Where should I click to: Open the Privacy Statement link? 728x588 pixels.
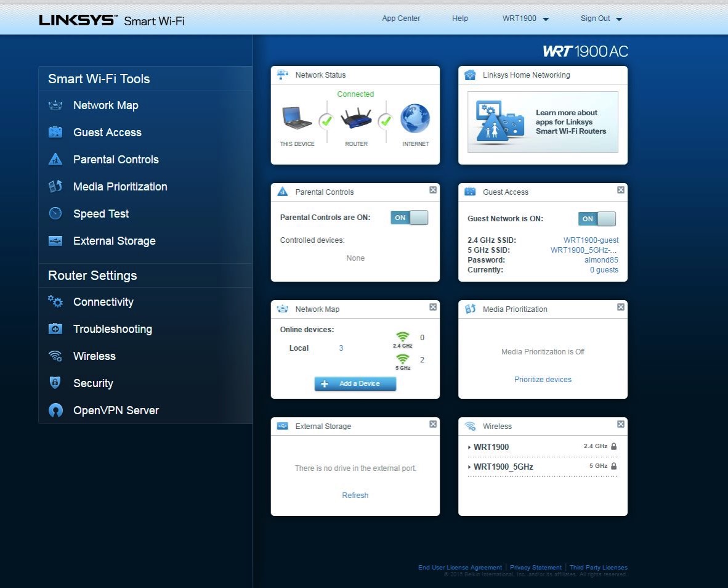click(x=535, y=567)
